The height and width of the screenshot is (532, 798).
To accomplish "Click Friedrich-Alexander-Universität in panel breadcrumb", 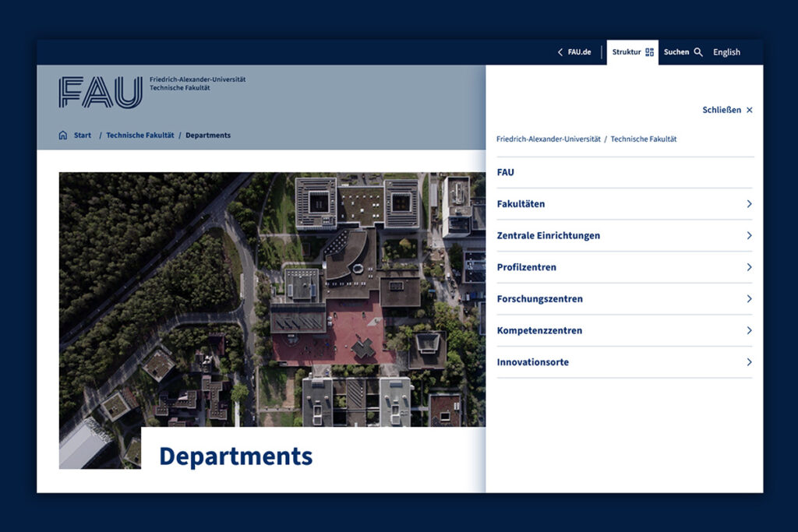I will click(x=549, y=139).
